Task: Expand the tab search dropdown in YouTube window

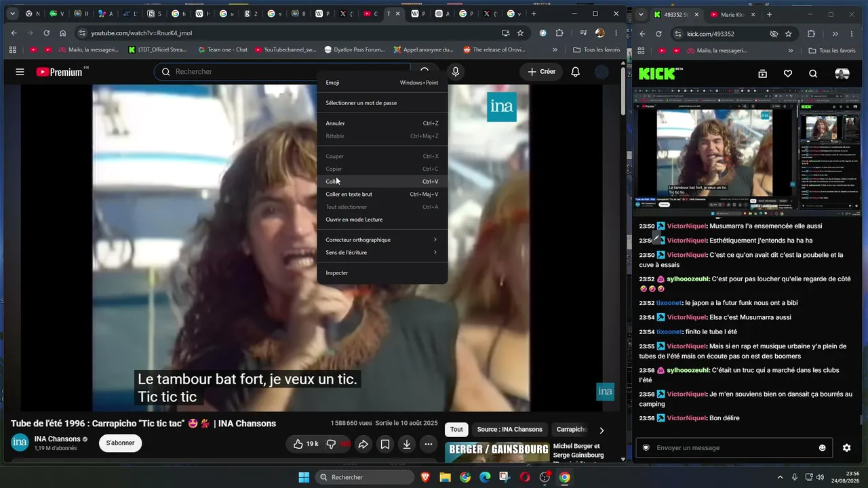Action: click(12, 14)
